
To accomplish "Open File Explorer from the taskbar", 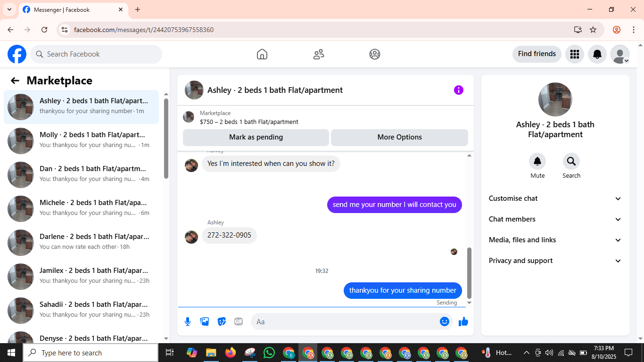I will [211, 353].
